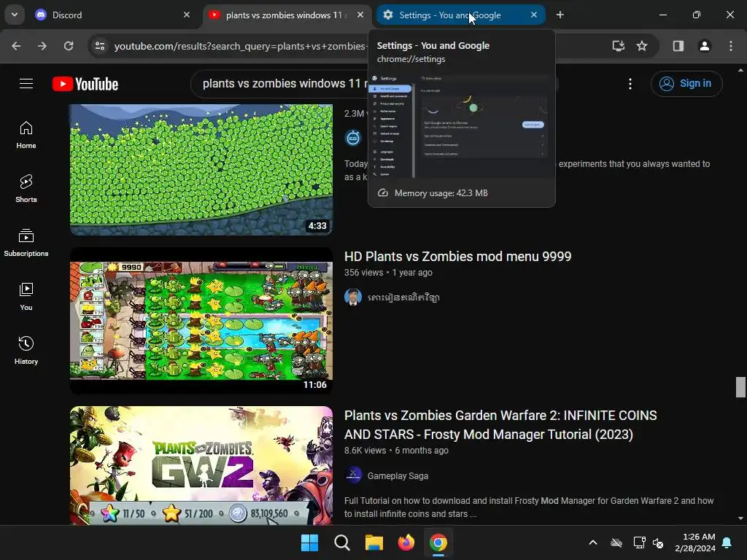The image size is (747, 560).
Task: Open the GW2 video thumbnail
Action: 201,465
